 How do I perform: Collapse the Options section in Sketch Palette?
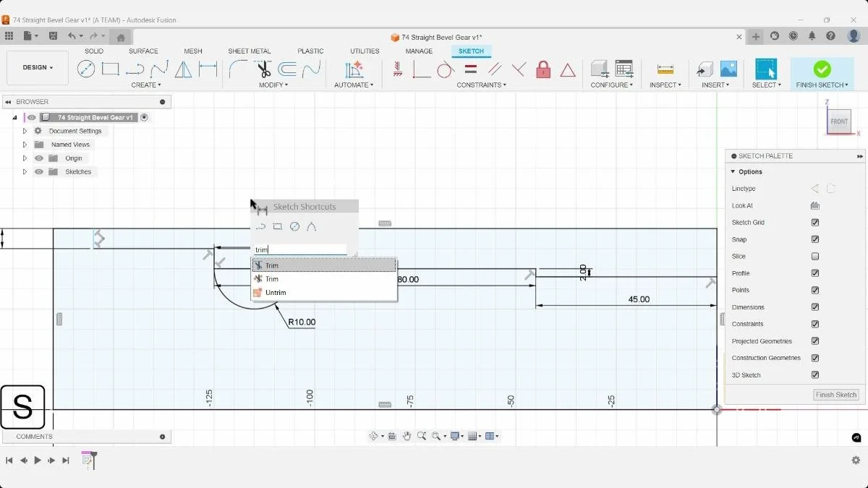coord(733,172)
